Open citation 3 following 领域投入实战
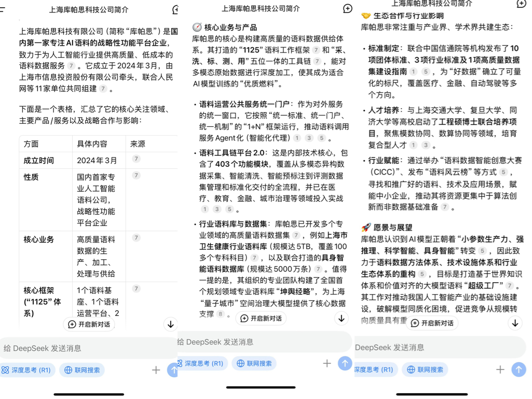This screenshot has width=532, height=399. pyautogui.click(x=217, y=209)
